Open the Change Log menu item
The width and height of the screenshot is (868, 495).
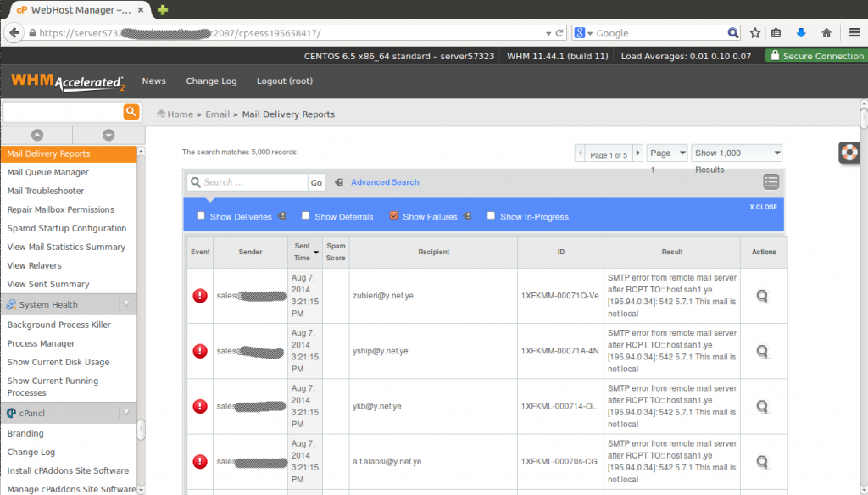click(211, 81)
